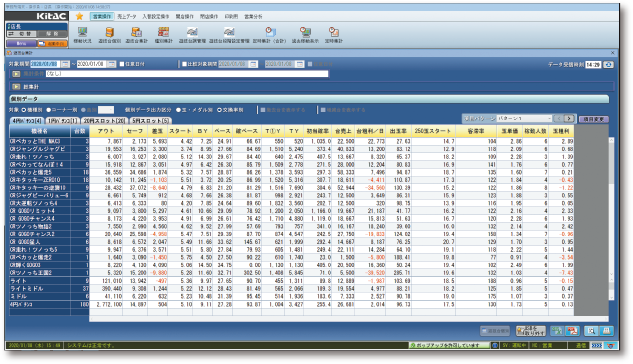This screenshot has height=364, width=633.
Task: Open the 入替設定操作 menu tab
Action: coord(155,17)
